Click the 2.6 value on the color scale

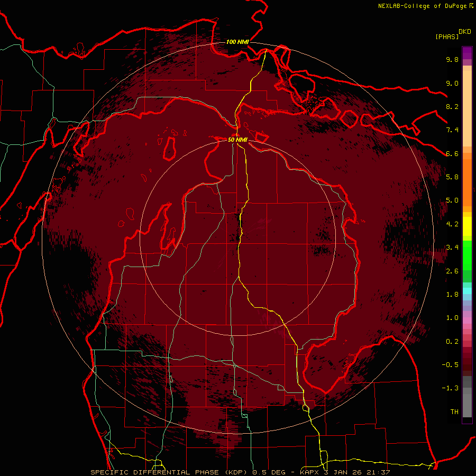452,271
